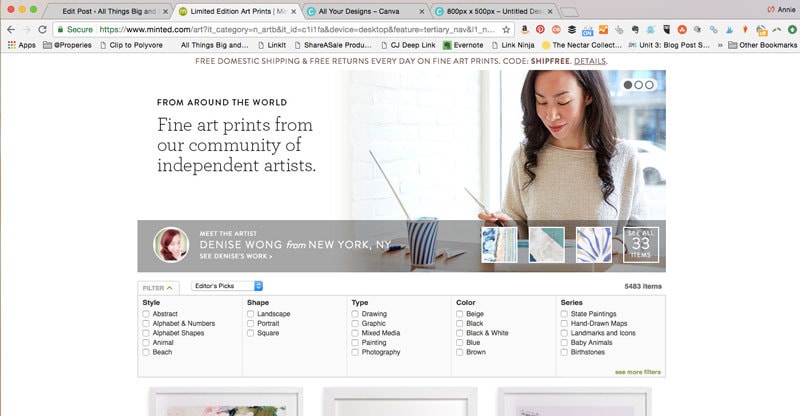
Task: Open the ShareASale Produ... bookmark
Action: pyautogui.click(x=333, y=45)
